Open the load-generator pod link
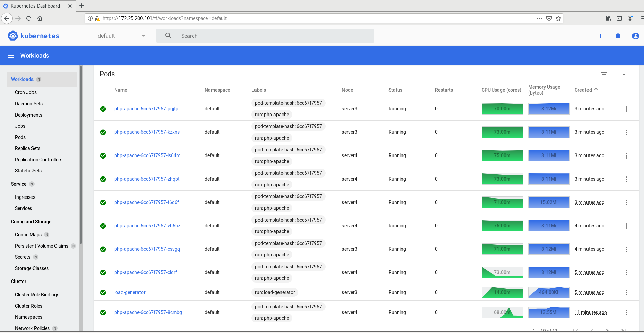The height and width of the screenshot is (333, 644). 130,292
